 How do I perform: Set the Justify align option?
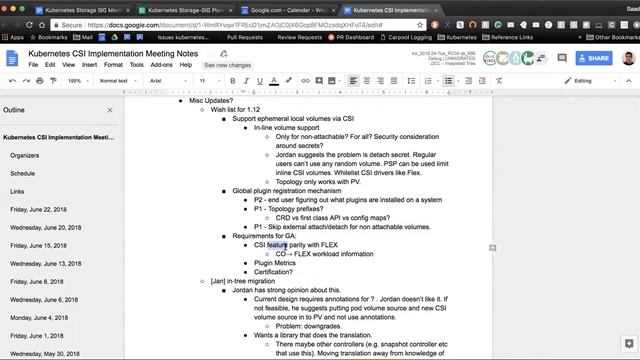[x=393, y=81]
